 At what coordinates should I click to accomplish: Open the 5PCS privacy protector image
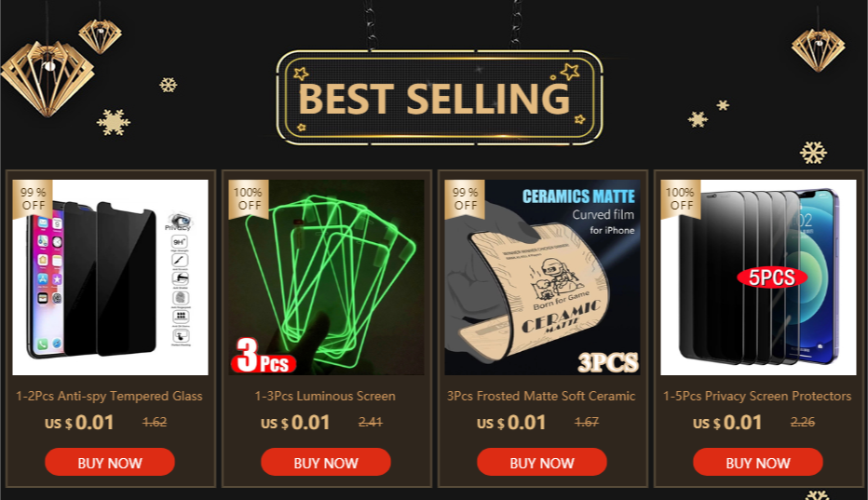coord(758,277)
